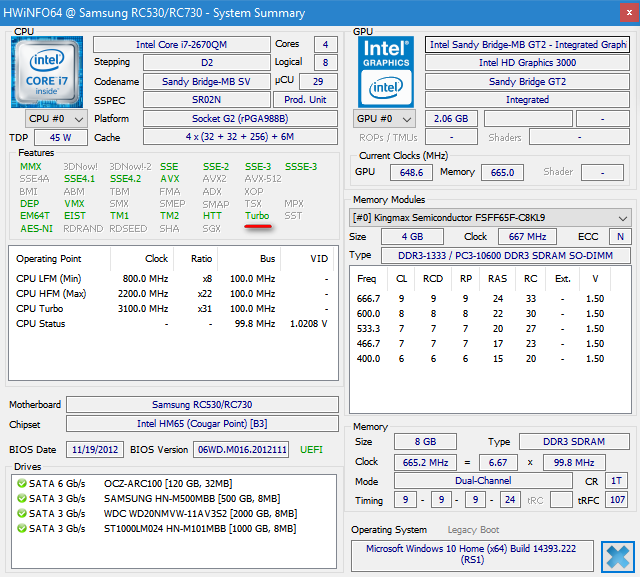This screenshot has width=640, height=577.
Task: Click the Cache 4 x (32 + 32 + 256) + 6M field
Action: tap(240, 137)
